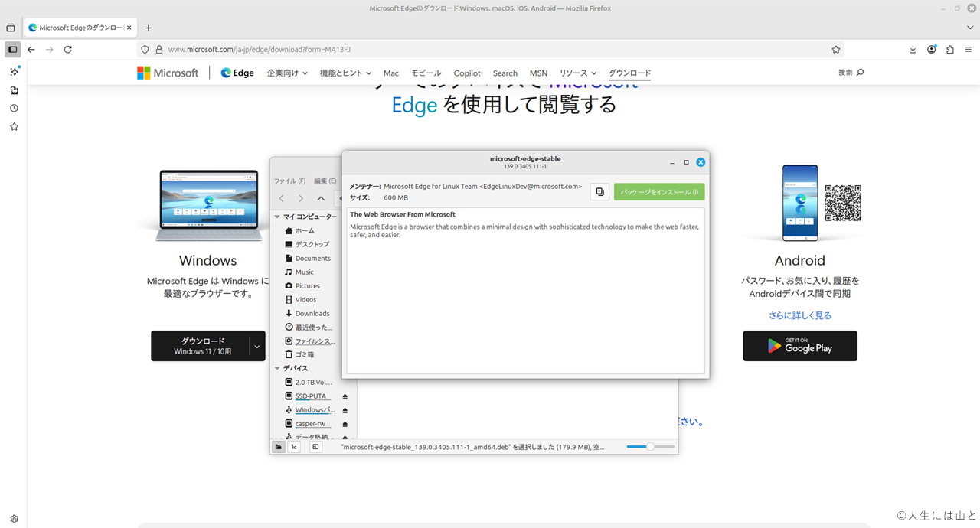Adjust the file manager zoom slider
The image size is (980, 528).
coord(650,447)
